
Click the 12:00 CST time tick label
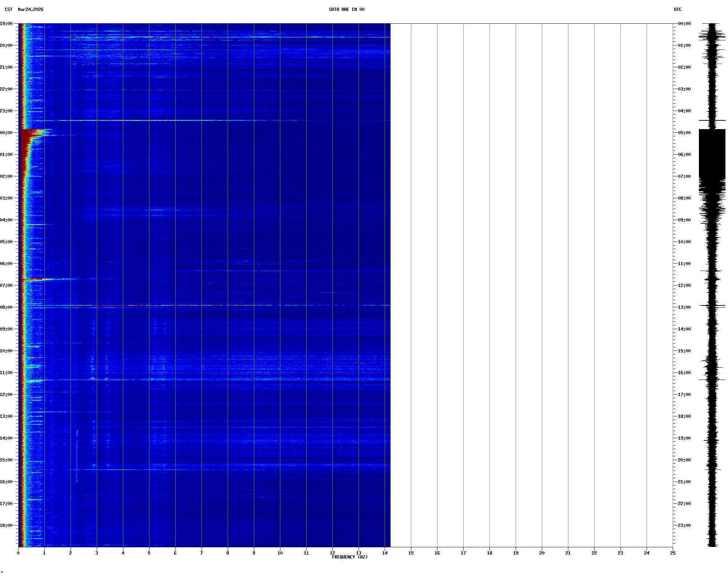coord(6,395)
